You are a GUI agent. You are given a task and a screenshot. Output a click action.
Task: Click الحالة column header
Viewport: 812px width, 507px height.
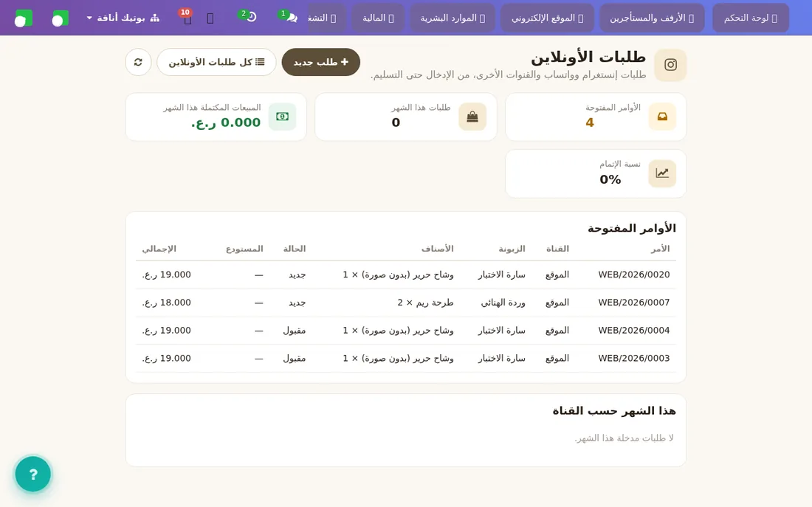pos(294,249)
